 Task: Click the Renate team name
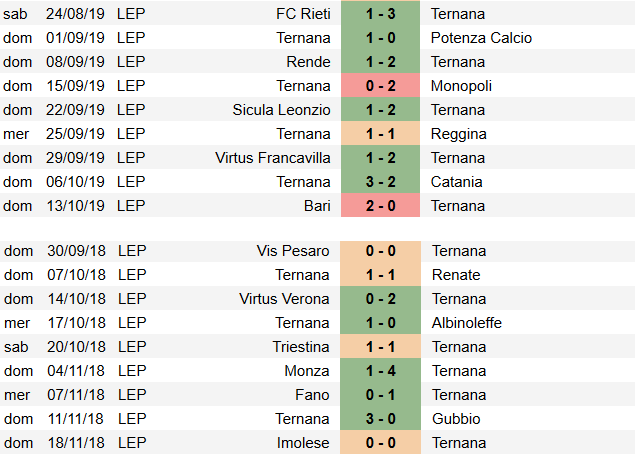coord(456,275)
